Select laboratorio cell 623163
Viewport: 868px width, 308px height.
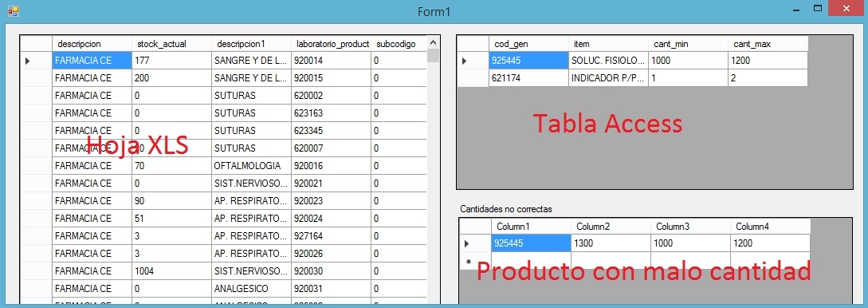click(331, 113)
